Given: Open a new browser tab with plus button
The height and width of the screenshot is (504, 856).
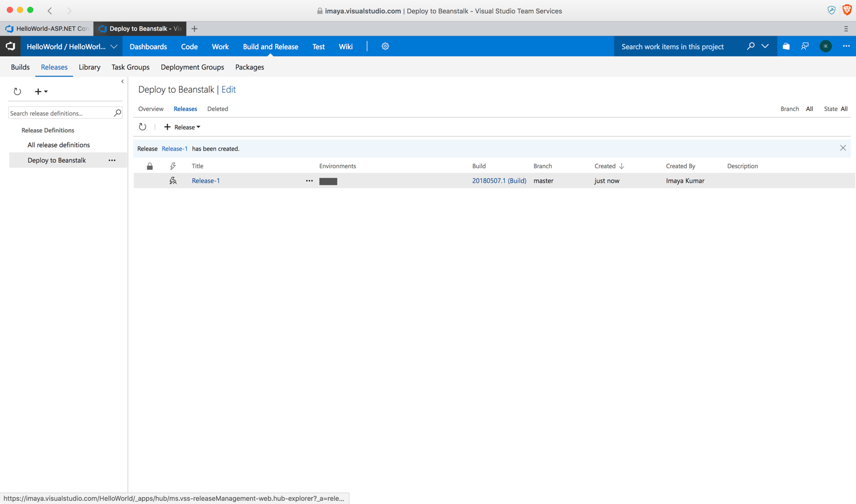Looking at the screenshot, I should tap(195, 29).
